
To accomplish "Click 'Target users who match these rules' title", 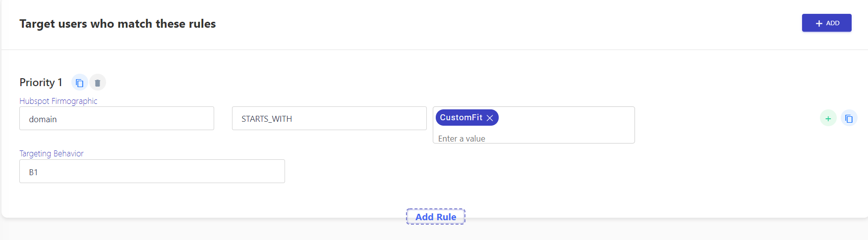I will 117,24.
